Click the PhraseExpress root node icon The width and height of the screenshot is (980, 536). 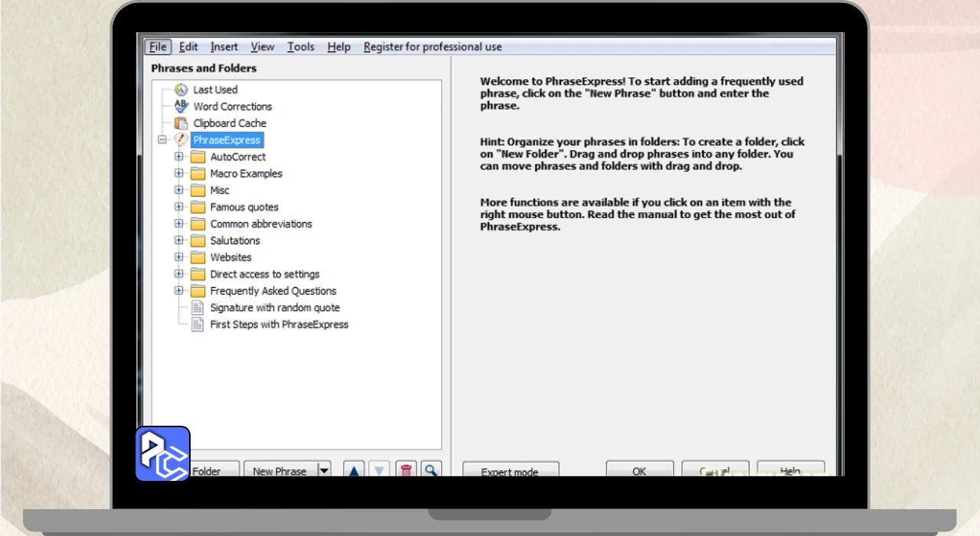point(181,140)
